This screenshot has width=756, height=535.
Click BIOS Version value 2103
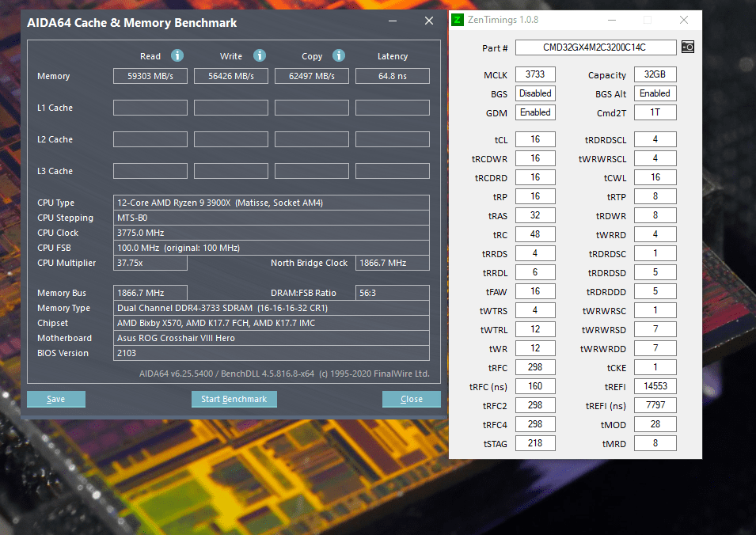[271, 353]
